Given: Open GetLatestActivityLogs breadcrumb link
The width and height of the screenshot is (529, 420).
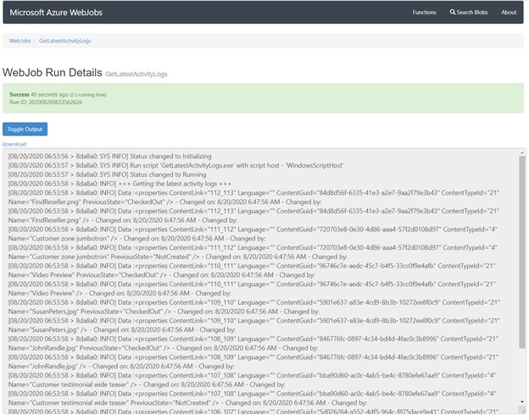Looking at the screenshot, I should tap(65, 41).
